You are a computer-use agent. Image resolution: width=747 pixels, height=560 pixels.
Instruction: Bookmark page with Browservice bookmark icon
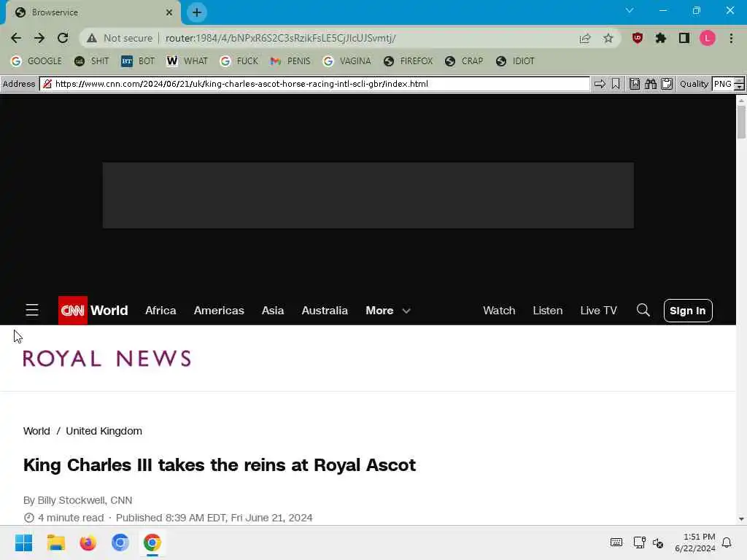tap(616, 85)
